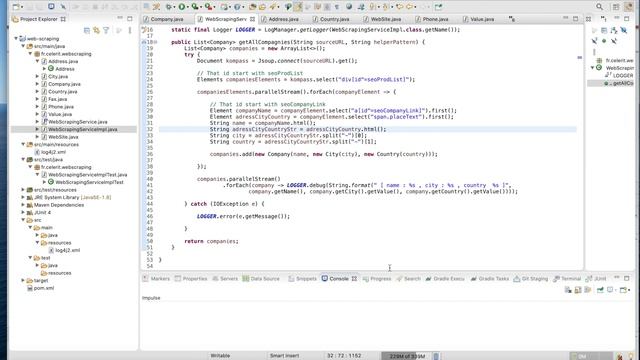Image resolution: width=640 pixels, height=360 pixels.
Task: Click the light bulb tip icon in status bar
Action: pyautogui.click(x=631, y=356)
